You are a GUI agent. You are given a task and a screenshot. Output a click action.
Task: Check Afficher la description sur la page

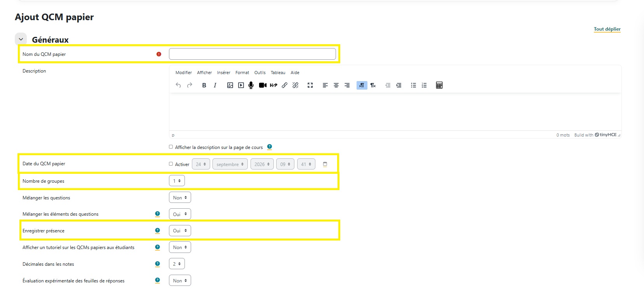171,147
